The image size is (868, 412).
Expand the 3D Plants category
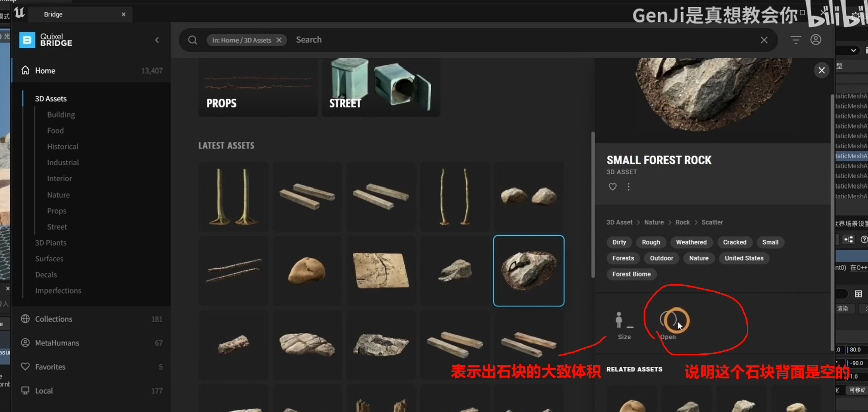(x=50, y=243)
